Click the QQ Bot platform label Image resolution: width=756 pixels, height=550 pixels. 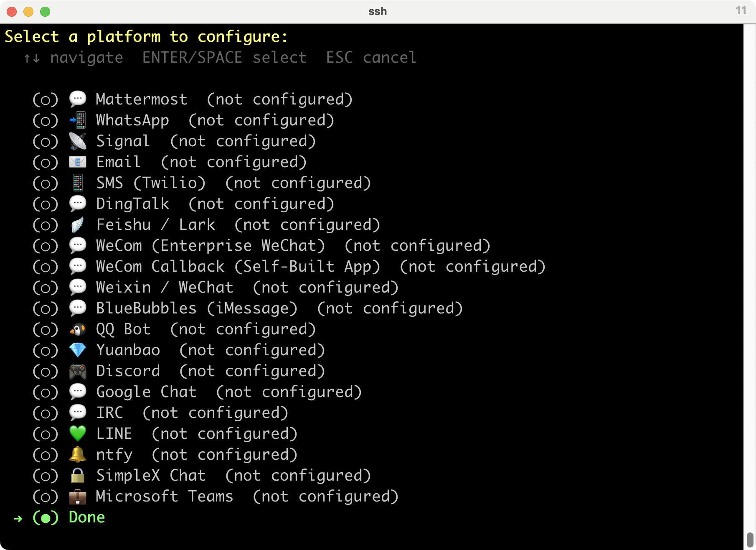pyautogui.click(x=123, y=329)
